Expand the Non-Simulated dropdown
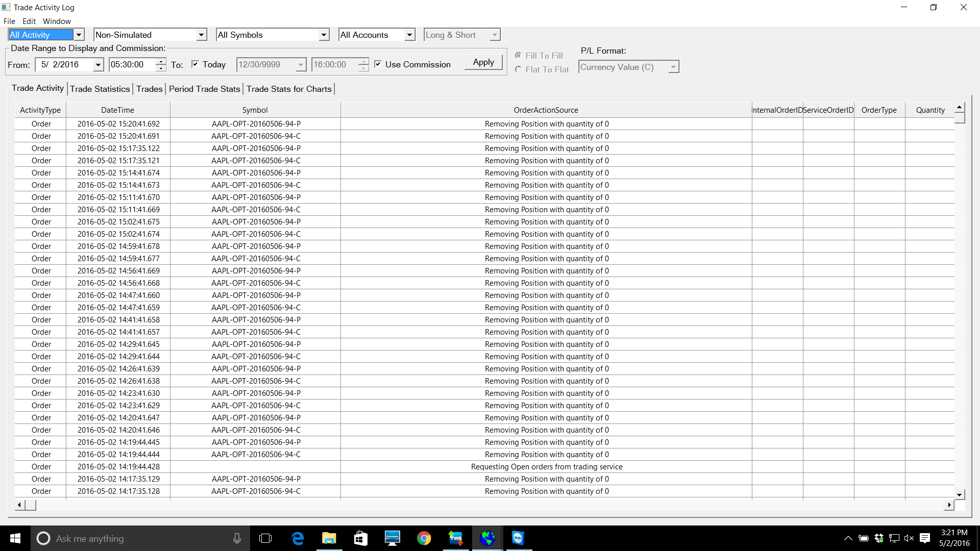Image resolution: width=980 pixels, height=551 pixels. click(x=201, y=35)
